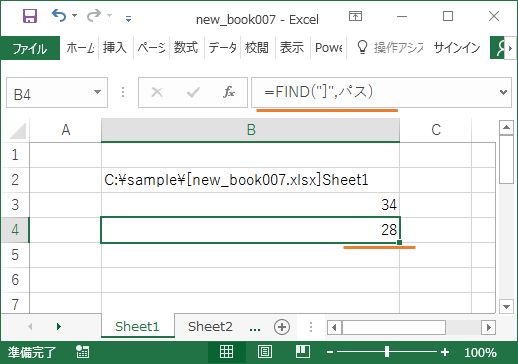Undo the last action

tap(59, 15)
